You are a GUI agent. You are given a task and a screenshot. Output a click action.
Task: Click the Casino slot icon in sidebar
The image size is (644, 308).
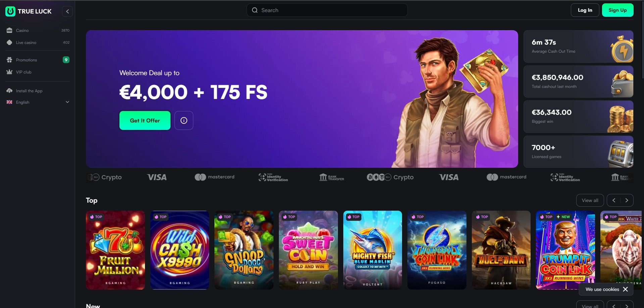(9, 31)
